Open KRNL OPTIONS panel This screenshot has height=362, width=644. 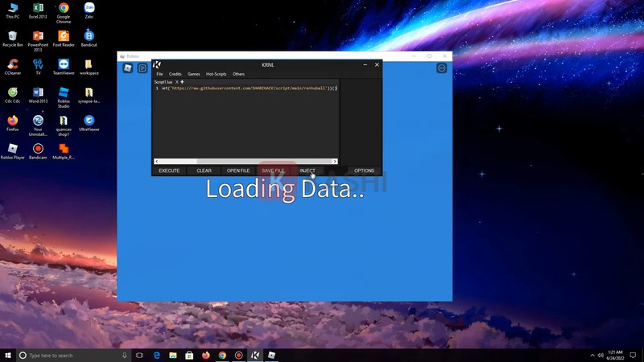(364, 171)
